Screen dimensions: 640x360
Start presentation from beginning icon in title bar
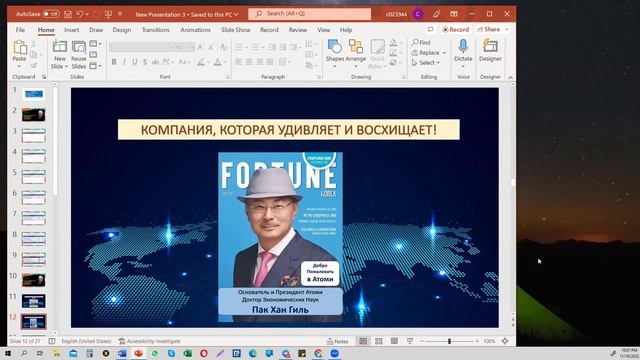coord(108,14)
